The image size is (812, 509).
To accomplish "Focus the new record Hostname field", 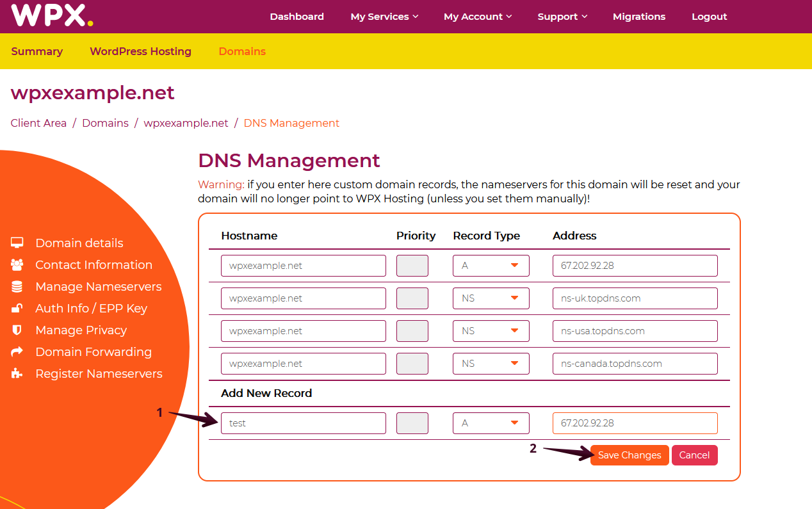I will click(303, 423).
